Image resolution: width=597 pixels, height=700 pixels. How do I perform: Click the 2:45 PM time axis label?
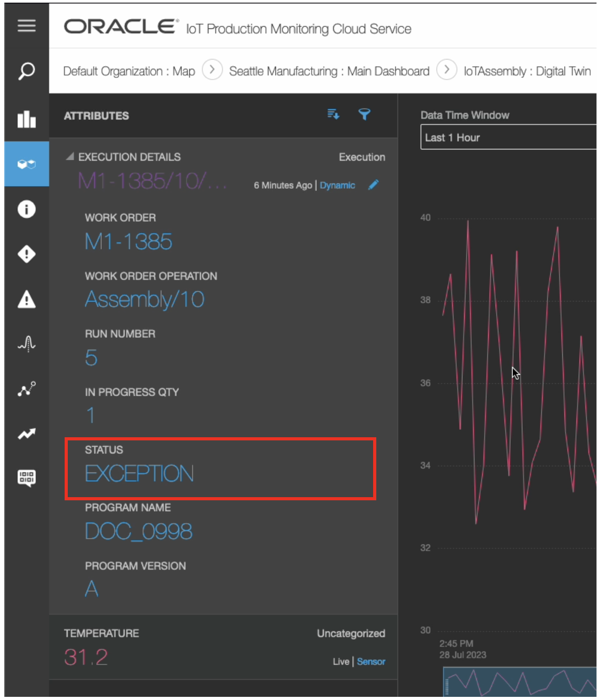pyautogui.click(x=456, y=643)
